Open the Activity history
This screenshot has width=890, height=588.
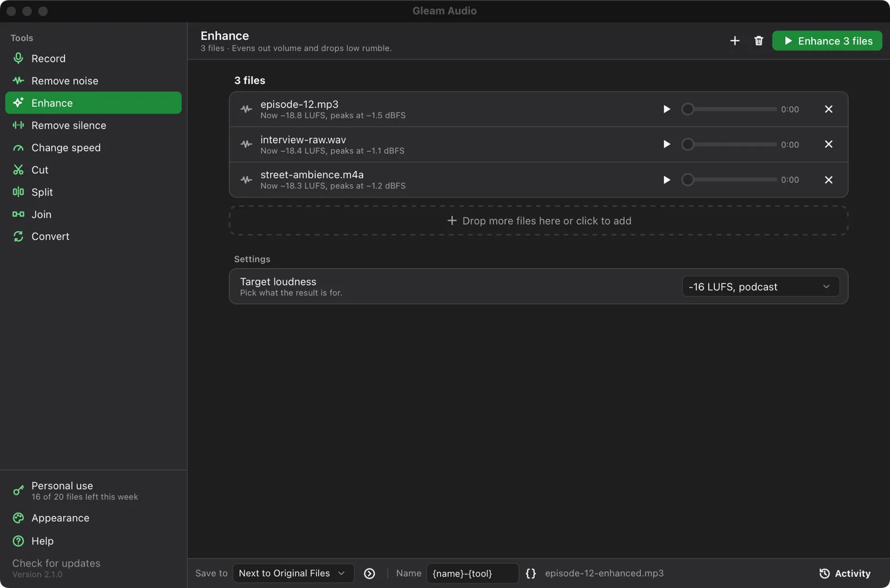click(x=845, y=574)
